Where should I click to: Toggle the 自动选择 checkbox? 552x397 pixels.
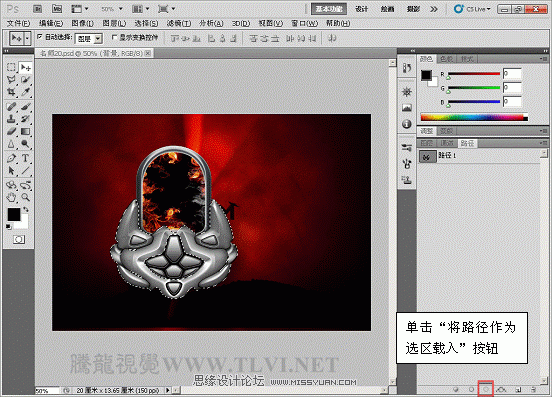(x=40, y=36)
